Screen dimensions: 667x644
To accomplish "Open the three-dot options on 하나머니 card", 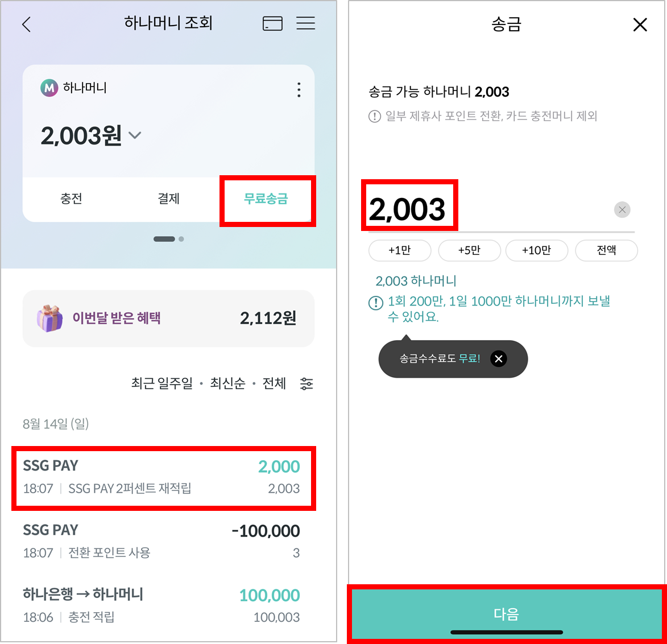I will click(299, 90).
